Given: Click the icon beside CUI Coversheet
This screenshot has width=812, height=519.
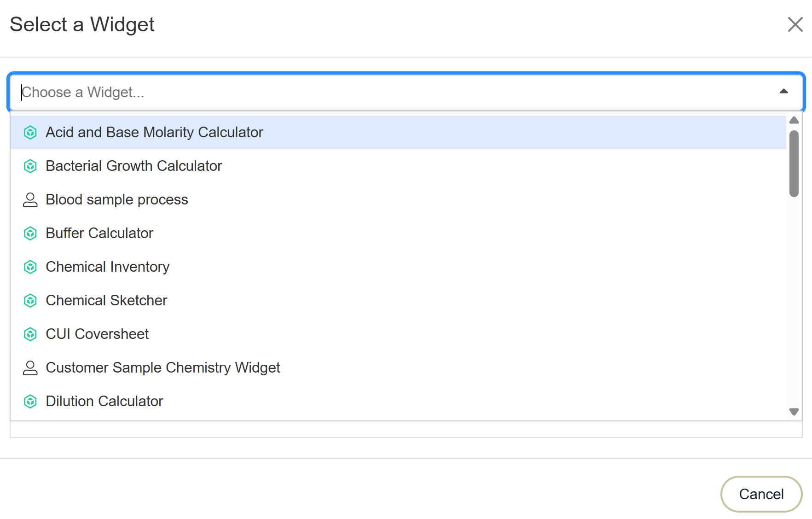Looking at the screenshot, I should tap(30, 334).
